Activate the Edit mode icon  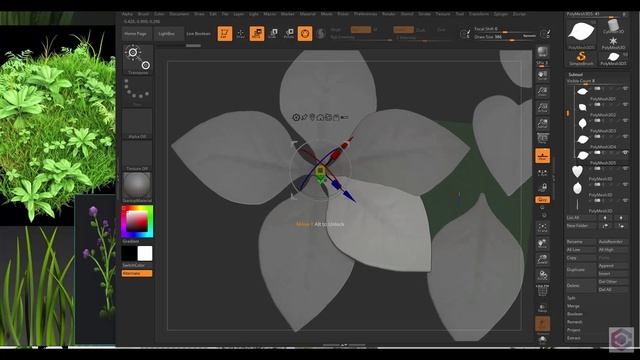224,33
